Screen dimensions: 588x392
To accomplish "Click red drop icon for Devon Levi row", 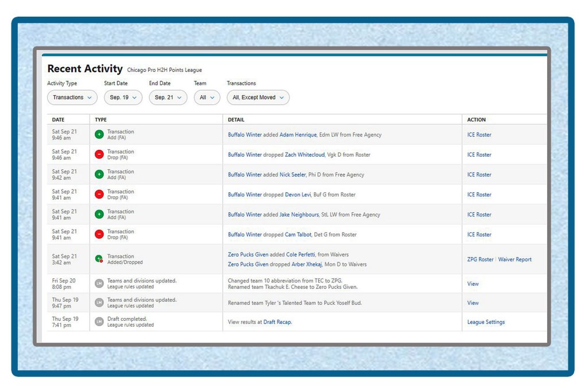I will tap(99, 195).
